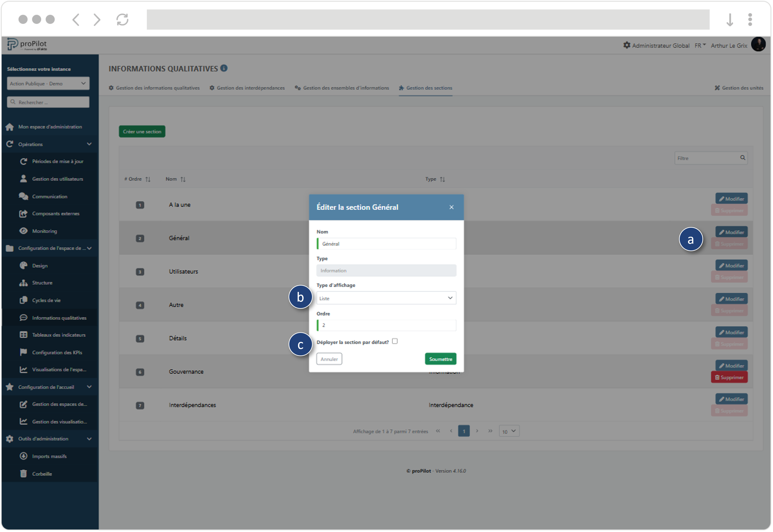This screenshot has width=773, height=532.
Task: Click the Soumettre button
Action: pyautogui.click(x=440, y=359)
